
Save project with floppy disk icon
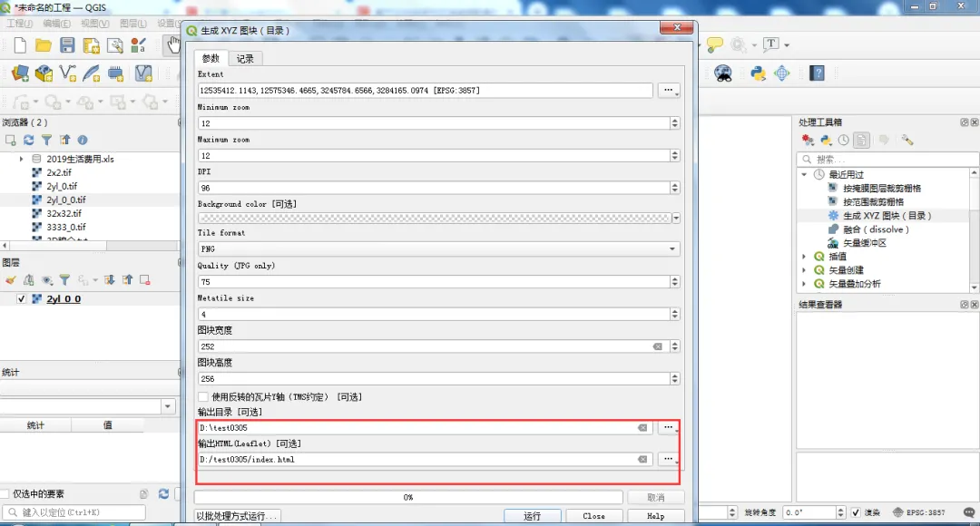click(67, 45)
